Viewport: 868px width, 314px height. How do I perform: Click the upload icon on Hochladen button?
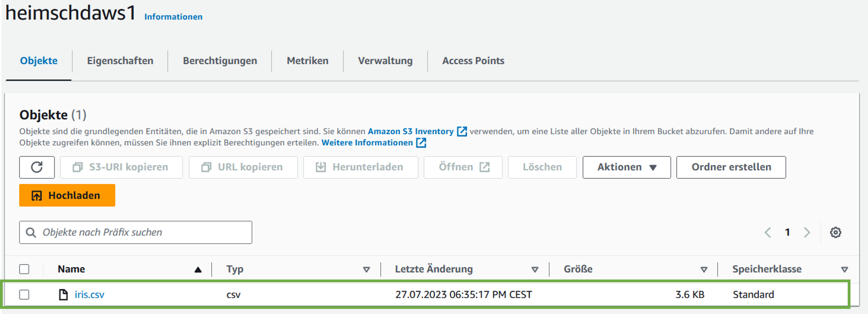coord(36,196)
